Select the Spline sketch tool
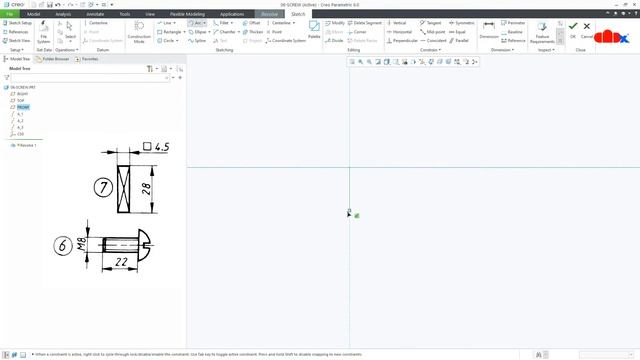Screen dimensions: 640x360 click(197, 41)
